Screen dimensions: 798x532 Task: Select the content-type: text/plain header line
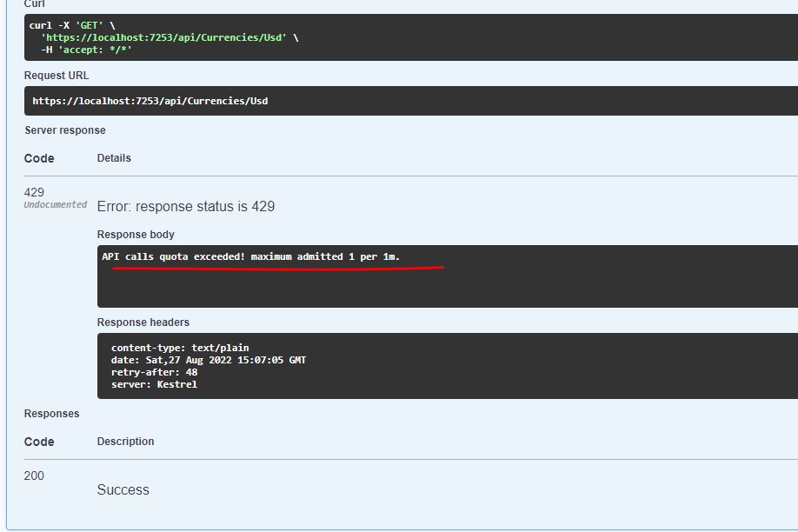(180, 348)
